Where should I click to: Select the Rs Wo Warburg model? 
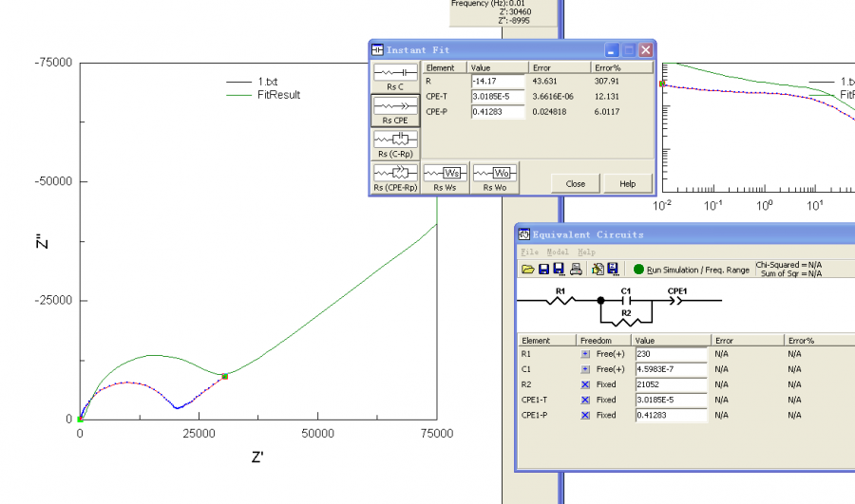tap(494, 177)
